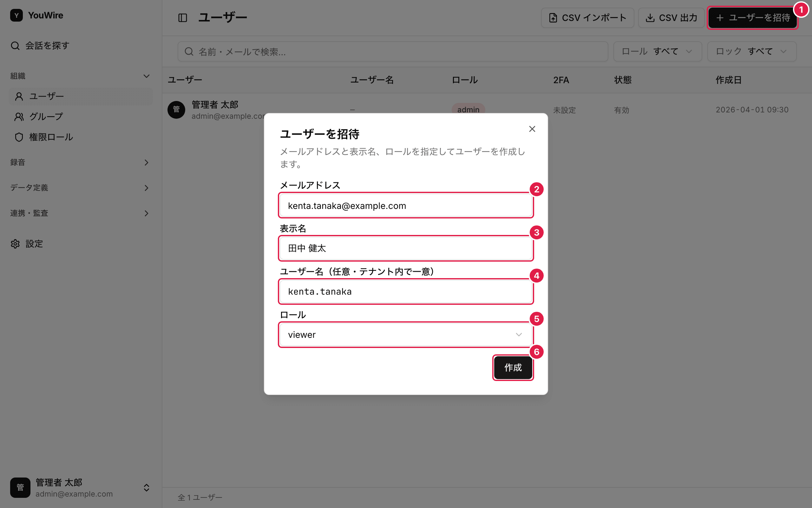This screenshot has width=812, height=508.
Task: Close the ユーザーを招待 dialog
Action: [532, 129]
